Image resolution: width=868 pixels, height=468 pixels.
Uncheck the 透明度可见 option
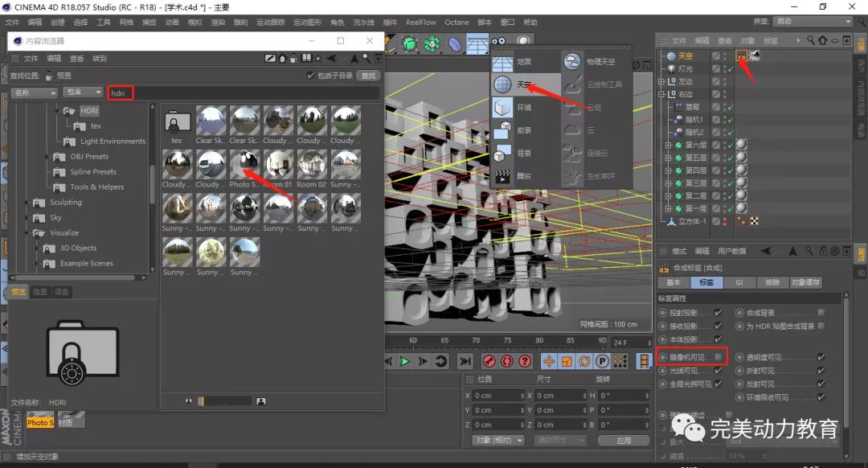point(821,357)
